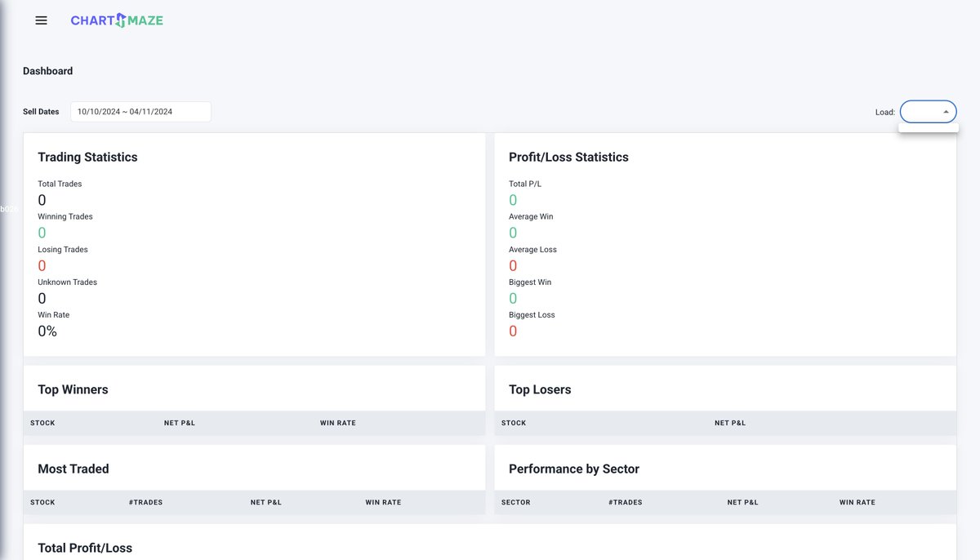Sort Top Winners by WIN RATE column
The image size is (980, 560).
pyautogui.click(x=338, y=423)
